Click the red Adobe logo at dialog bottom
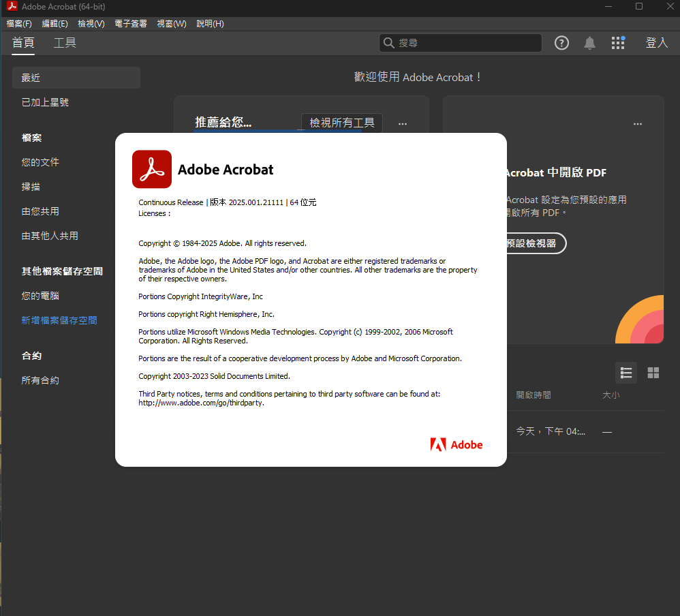The width and height of the screenshot is (680, 616). 457,445
